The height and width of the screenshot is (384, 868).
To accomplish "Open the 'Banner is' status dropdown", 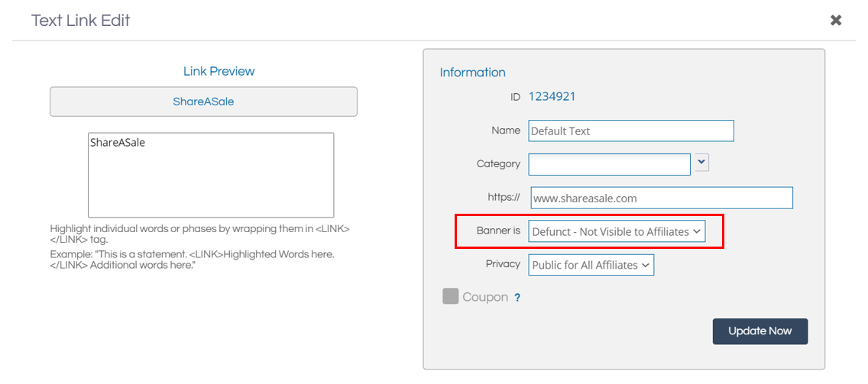I will pyautogui.click(x=617, y=231).
